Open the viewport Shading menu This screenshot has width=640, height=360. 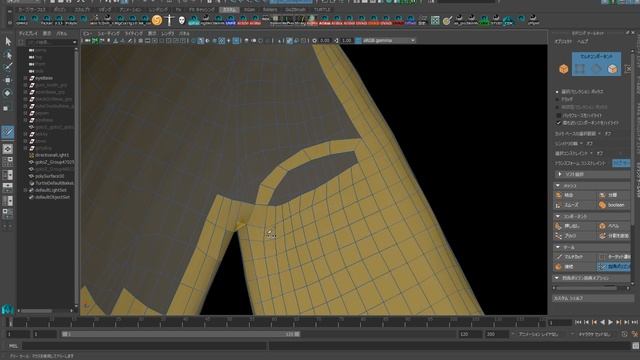109,33
